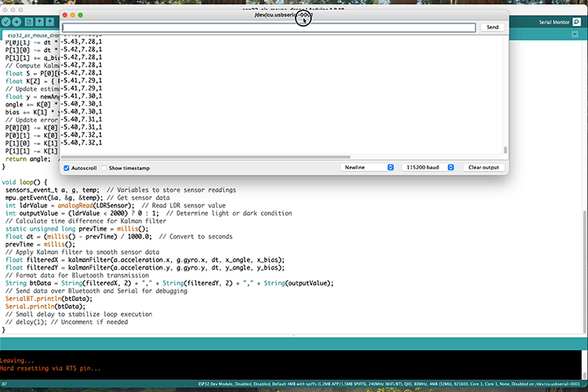Viewport: 588px width, 392px height.
Task: Click the Upload arrow icon
Action: coord(17,22)
